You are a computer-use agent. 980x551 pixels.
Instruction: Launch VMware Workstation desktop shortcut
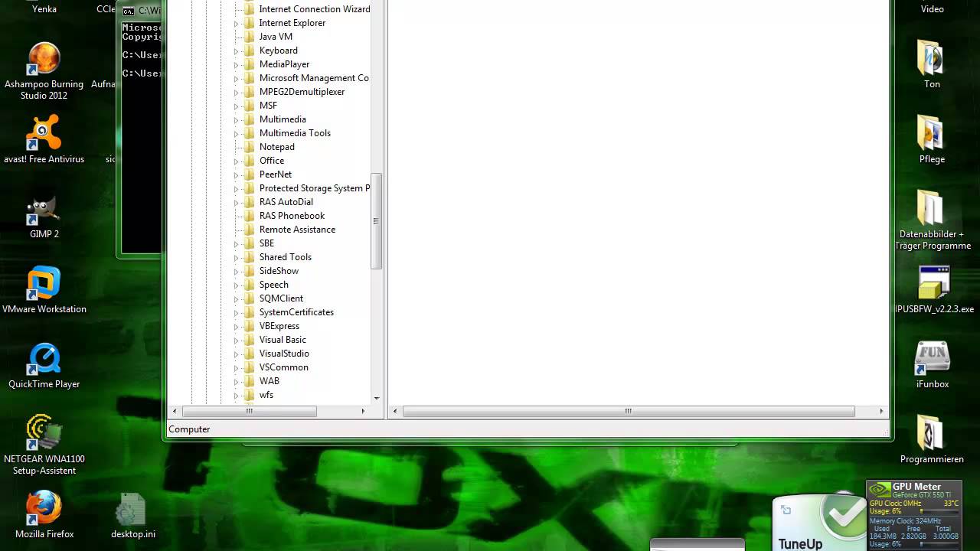tap(44, 291)
